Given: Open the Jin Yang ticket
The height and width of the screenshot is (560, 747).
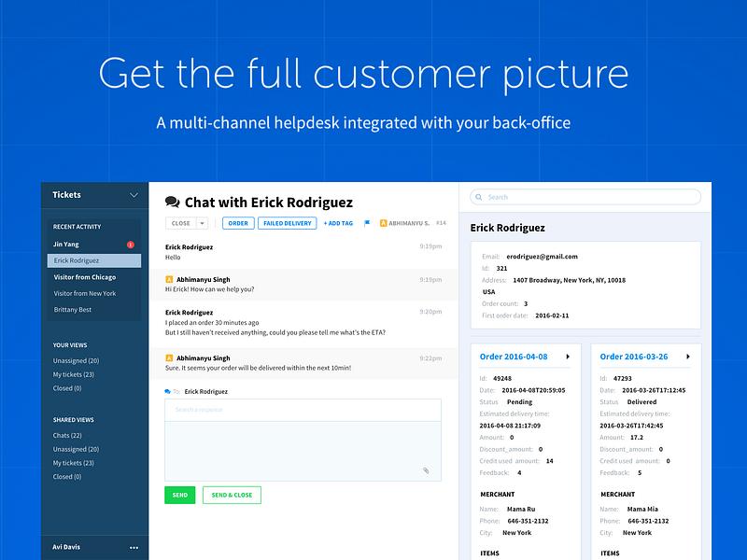Looking at the screenshot, I should (66, 245).
